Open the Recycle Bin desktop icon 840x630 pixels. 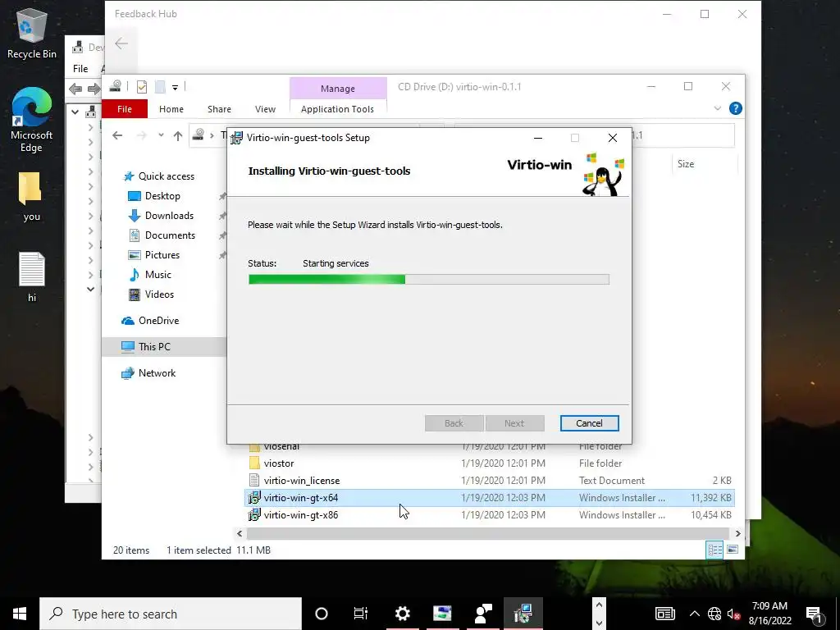32,33
